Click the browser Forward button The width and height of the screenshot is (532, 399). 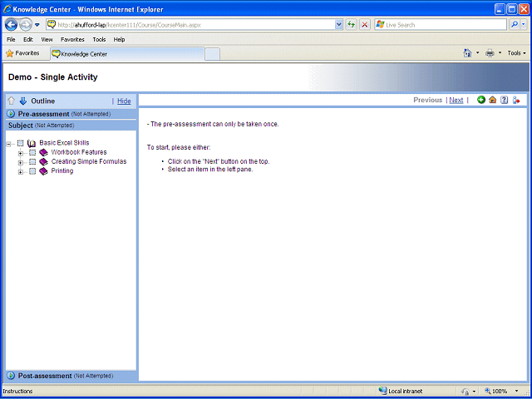[x=26, y=25]
